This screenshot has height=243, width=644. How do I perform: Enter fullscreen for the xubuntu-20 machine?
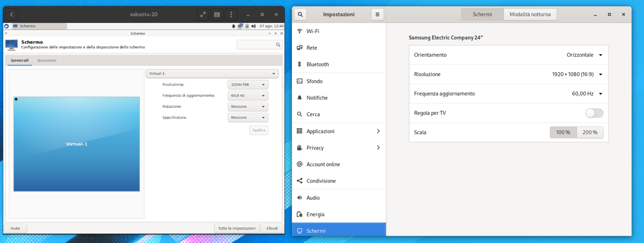coord(203,14)
